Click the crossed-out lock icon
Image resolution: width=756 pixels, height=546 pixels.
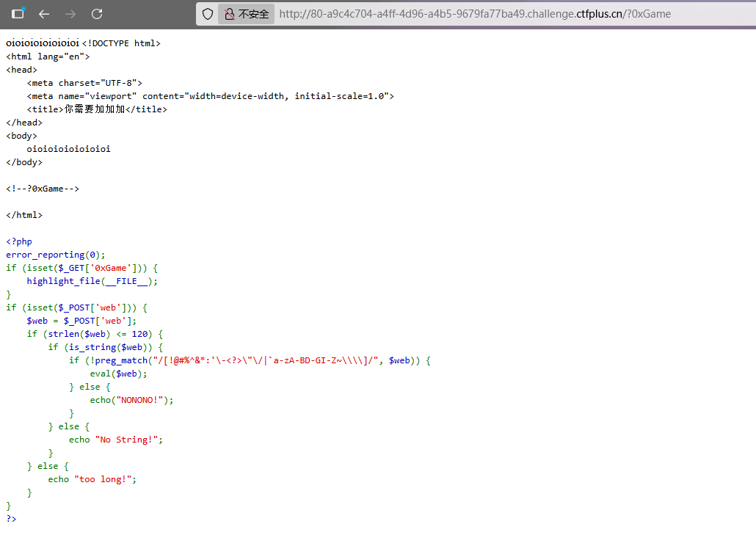pyautogui.click(x=229, y=14)
